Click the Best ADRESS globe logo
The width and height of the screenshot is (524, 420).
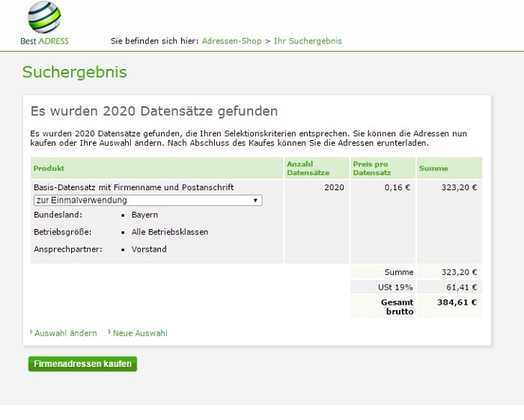tap(44, 16)
